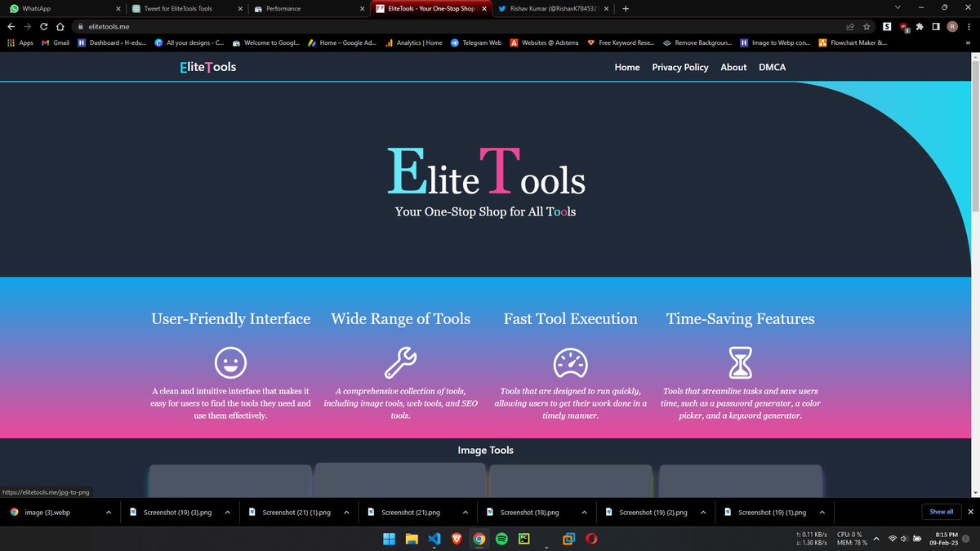Expand options for Screenshot (21).png download
The height and width of the screenshot is (551, 980).
466,512
